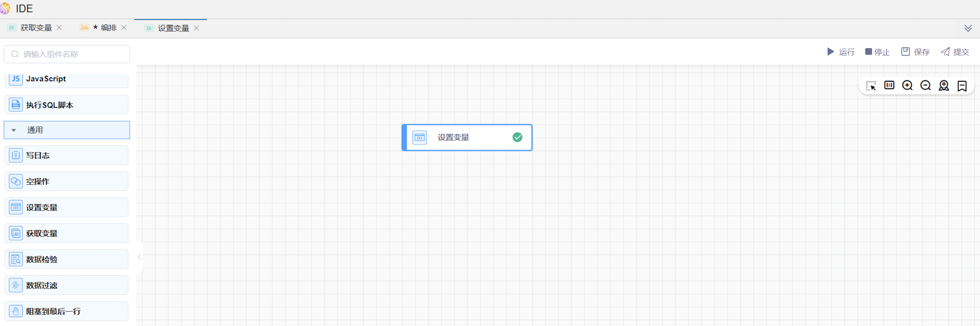
Task: Stop execution with 停止
Action: click(x=877, y=52)
